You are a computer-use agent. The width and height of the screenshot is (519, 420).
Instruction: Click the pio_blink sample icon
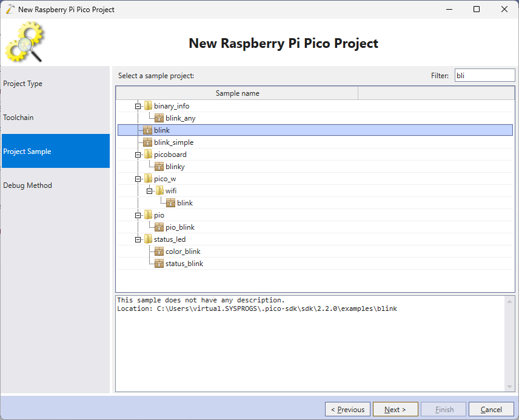point(159,227)
